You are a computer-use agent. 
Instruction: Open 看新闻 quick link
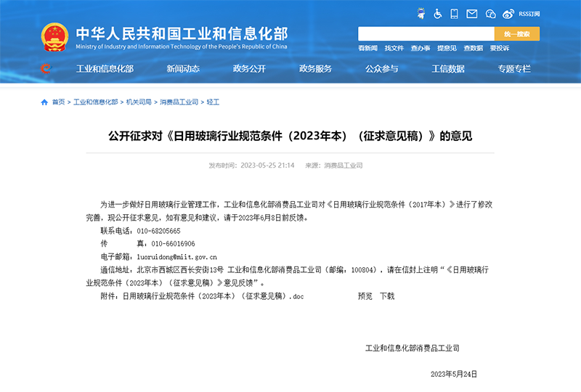click(367, 48)
